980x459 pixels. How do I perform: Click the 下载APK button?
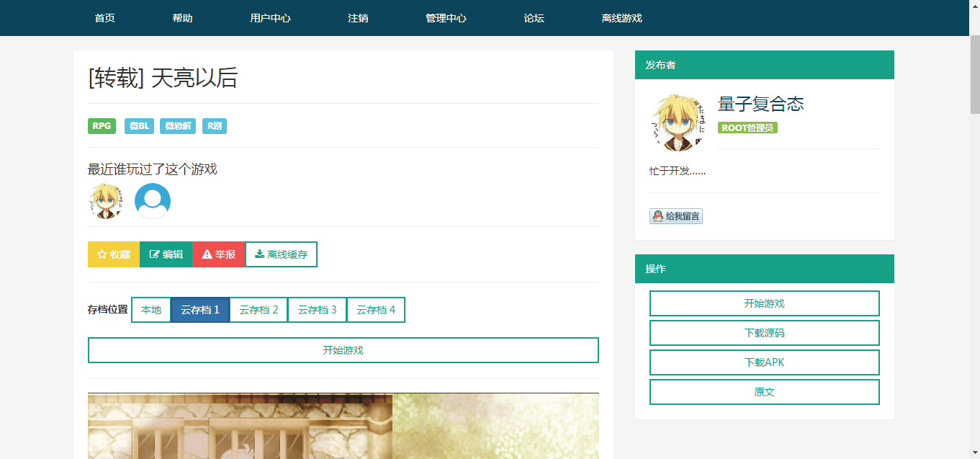tap(765, 362)
